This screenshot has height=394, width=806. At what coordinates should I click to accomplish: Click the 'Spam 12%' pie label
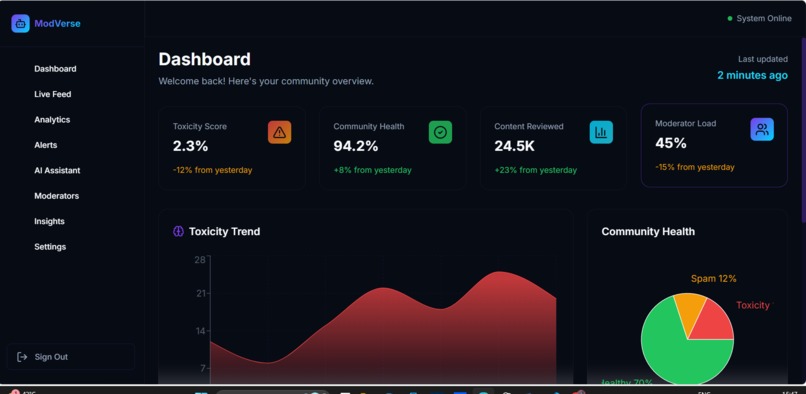713,279
